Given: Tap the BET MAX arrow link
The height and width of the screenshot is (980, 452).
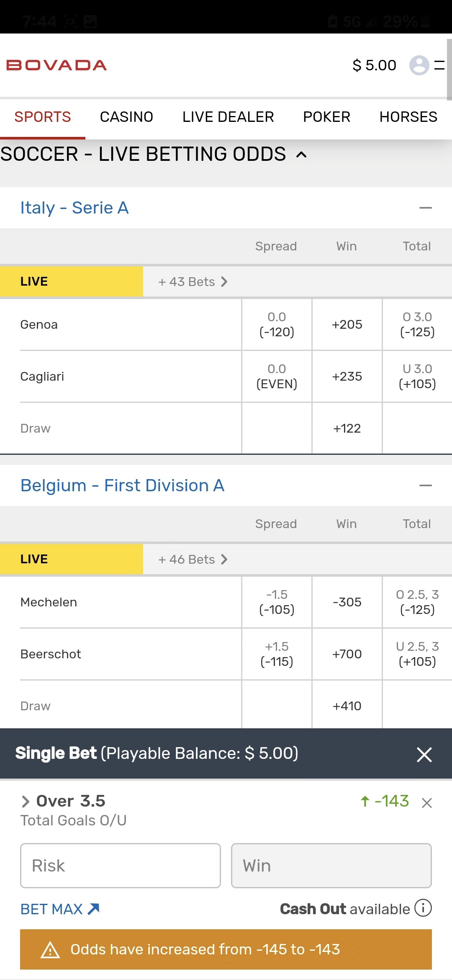Looking at the screenshot, I should (x=60, y=909).
